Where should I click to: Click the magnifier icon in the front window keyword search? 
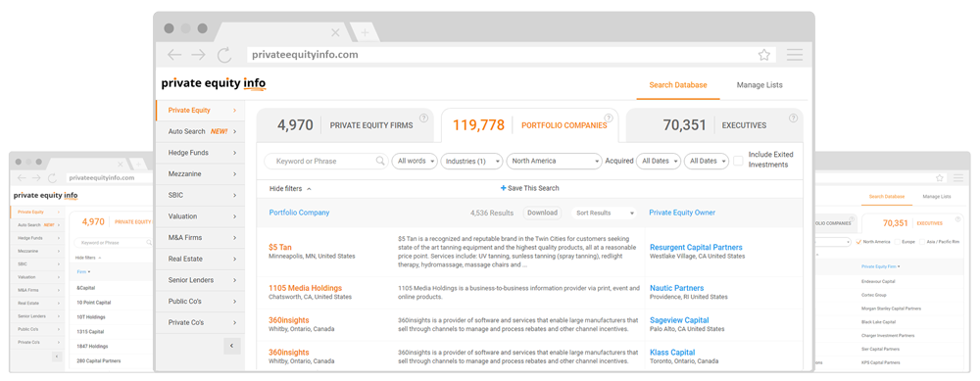click(380, 161)
